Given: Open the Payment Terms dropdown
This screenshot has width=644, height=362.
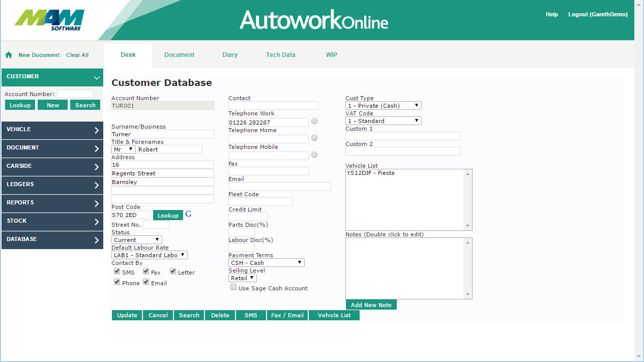Looking at the screenshot, I should click(x=266, y=263).
